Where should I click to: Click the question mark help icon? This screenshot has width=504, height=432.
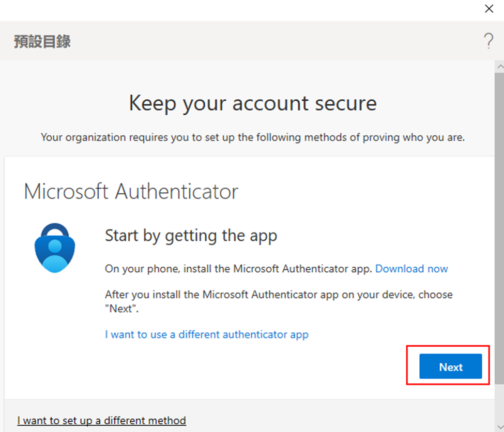(488, 41)
